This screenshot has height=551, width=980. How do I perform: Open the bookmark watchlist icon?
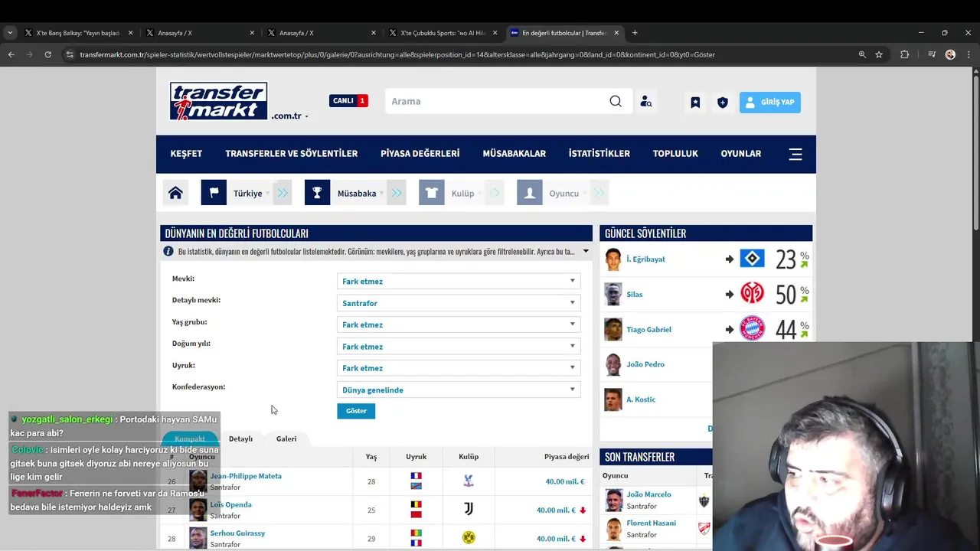695,102
